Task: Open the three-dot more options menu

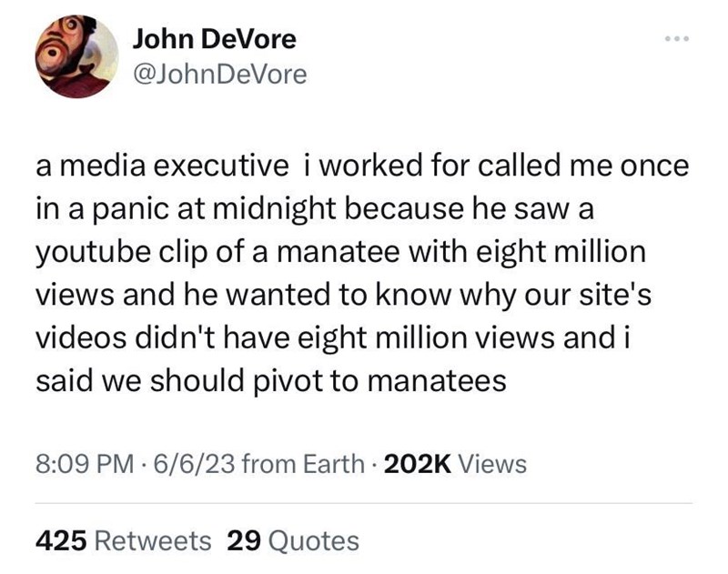Action: point(678,40)
